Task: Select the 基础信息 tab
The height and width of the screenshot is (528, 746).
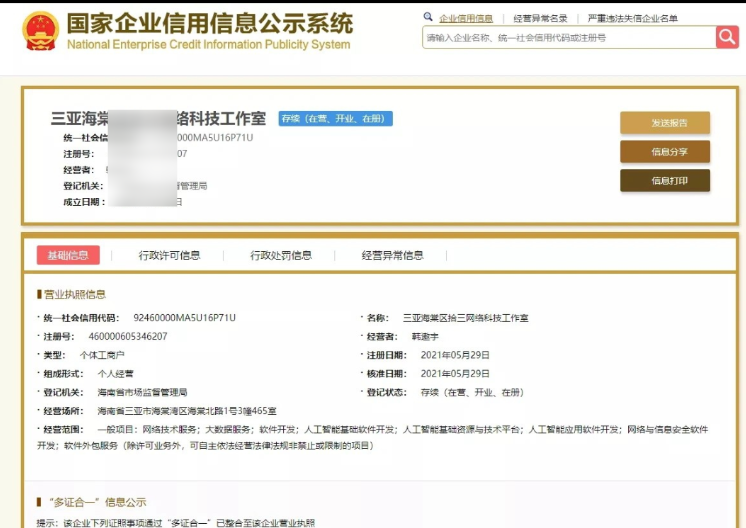Action: tap(68, 255)
